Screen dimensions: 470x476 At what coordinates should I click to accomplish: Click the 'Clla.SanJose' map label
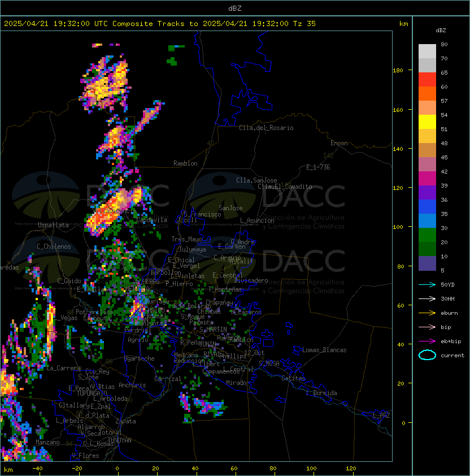[256, 180]
